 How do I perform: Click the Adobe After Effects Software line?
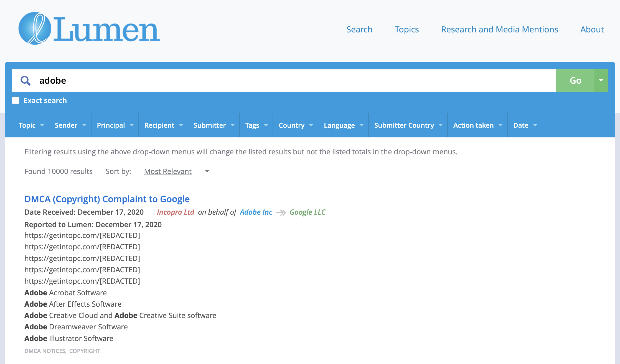[x=73, y=304]
